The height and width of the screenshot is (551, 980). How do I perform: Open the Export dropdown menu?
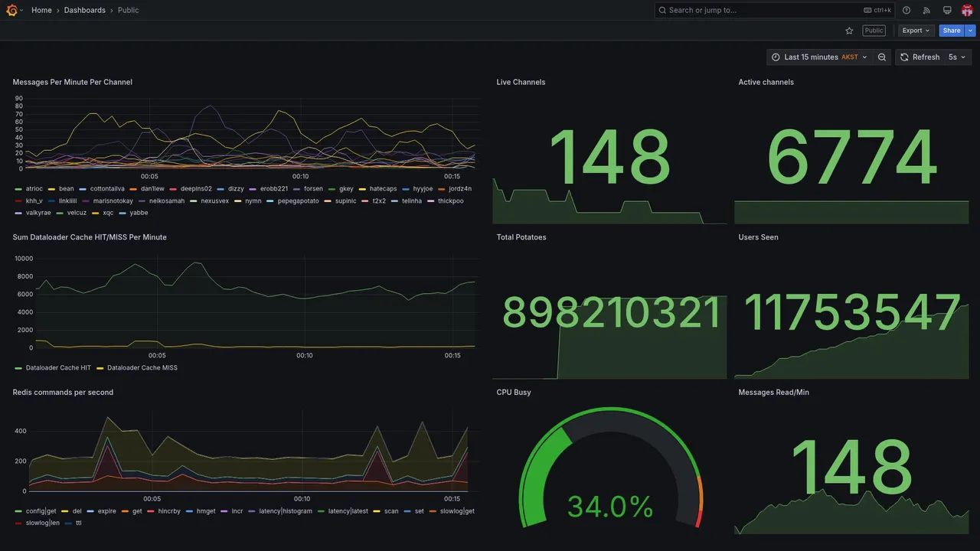pyautogui.click(x=916, y=31)
